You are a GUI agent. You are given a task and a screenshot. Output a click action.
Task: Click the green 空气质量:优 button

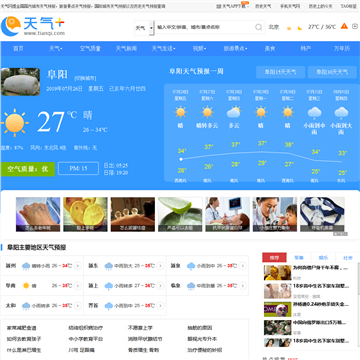(x=28, y=169)
